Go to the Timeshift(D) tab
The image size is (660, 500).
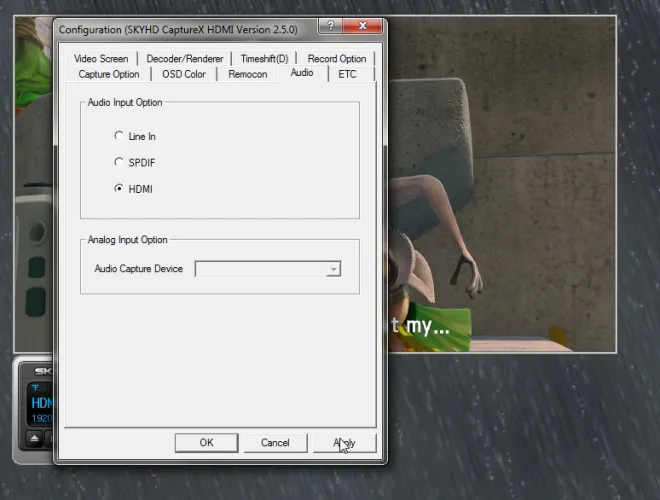[264, 59]
